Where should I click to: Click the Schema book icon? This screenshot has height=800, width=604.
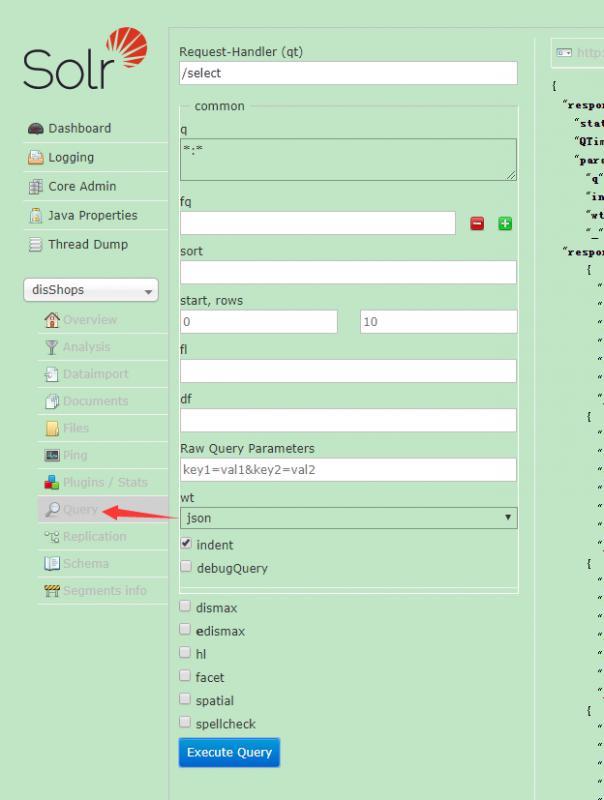point(52,563)
